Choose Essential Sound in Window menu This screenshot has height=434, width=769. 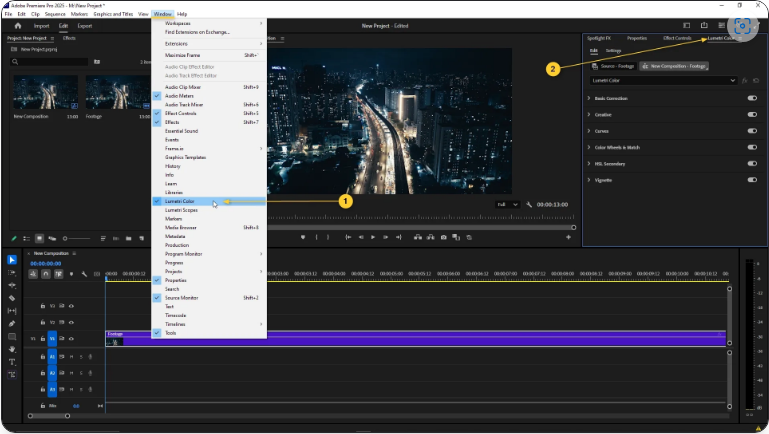tap(209, 131)
